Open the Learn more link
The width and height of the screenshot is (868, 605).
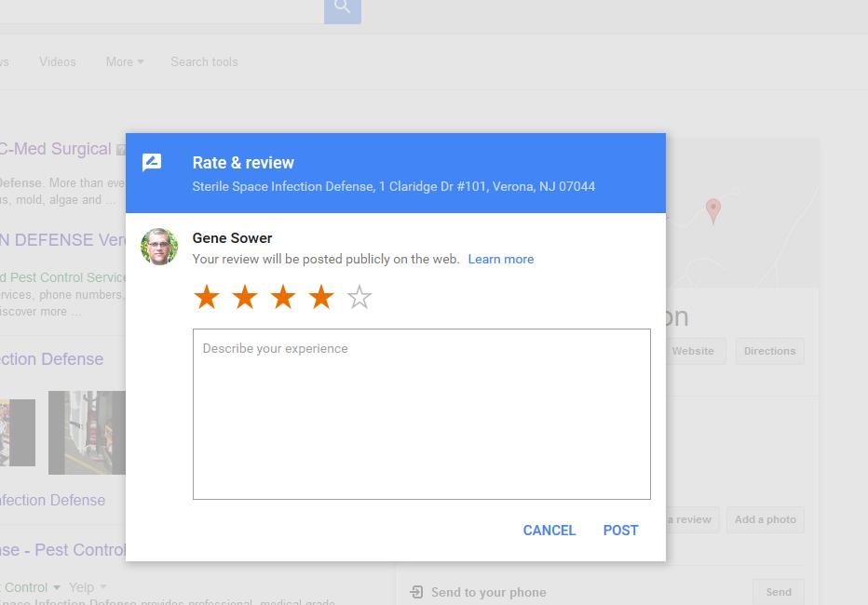pos(501,260)
